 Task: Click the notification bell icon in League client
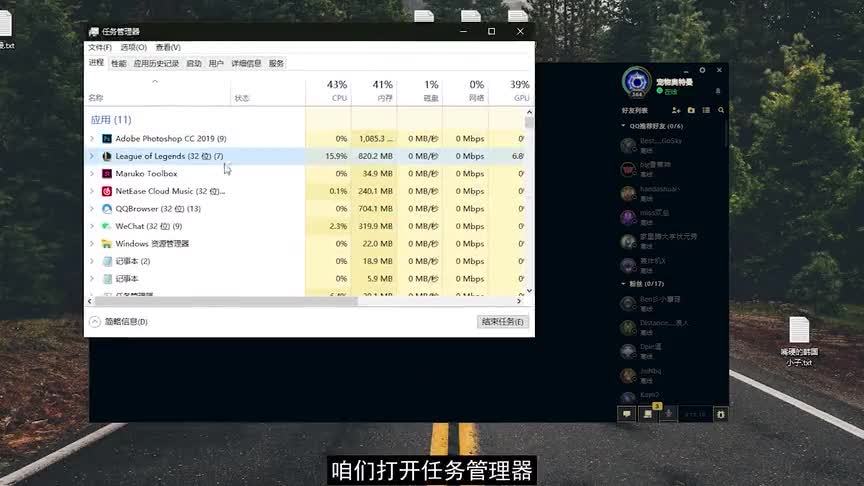click(x=717, y=91)
